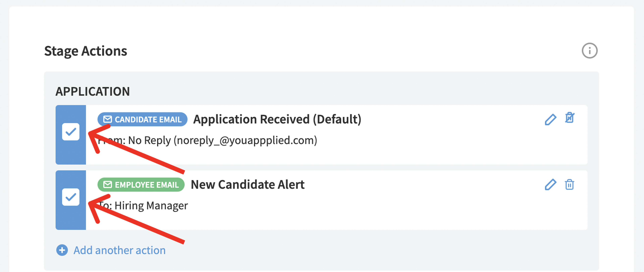Delete the Application Received (Default) action

pyautogui.click(x=570, y=118)
